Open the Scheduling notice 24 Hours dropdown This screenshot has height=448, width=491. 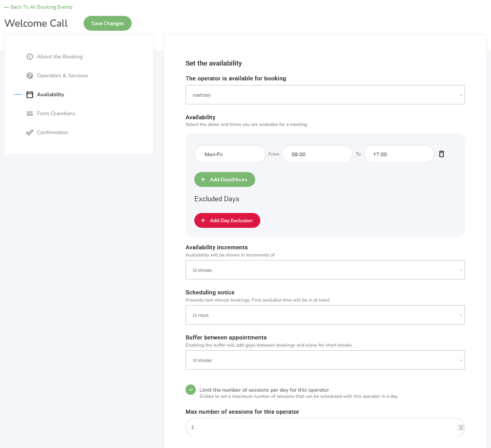(325, 315)
